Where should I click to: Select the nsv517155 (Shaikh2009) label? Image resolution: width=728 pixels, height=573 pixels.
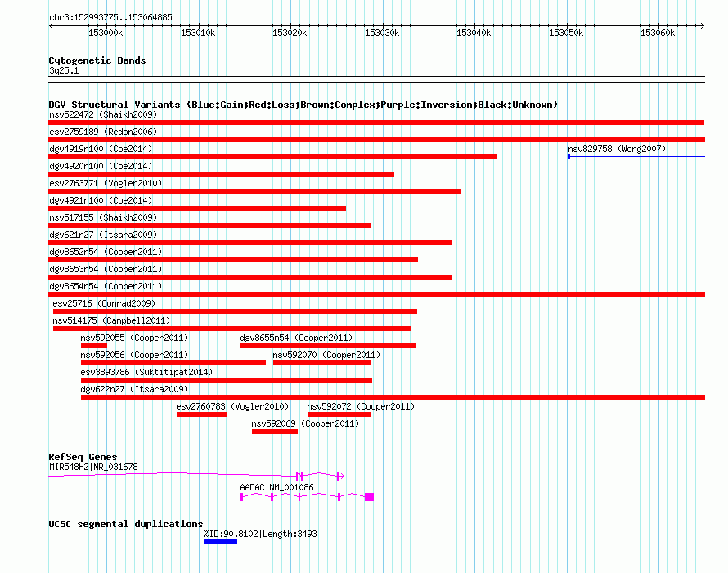coord(103,217)
